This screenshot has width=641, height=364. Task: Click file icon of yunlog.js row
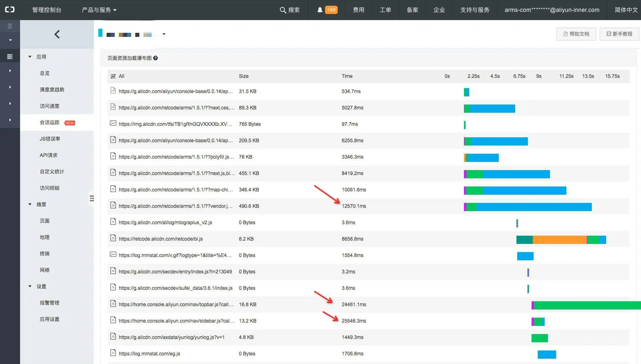point(113,337)
